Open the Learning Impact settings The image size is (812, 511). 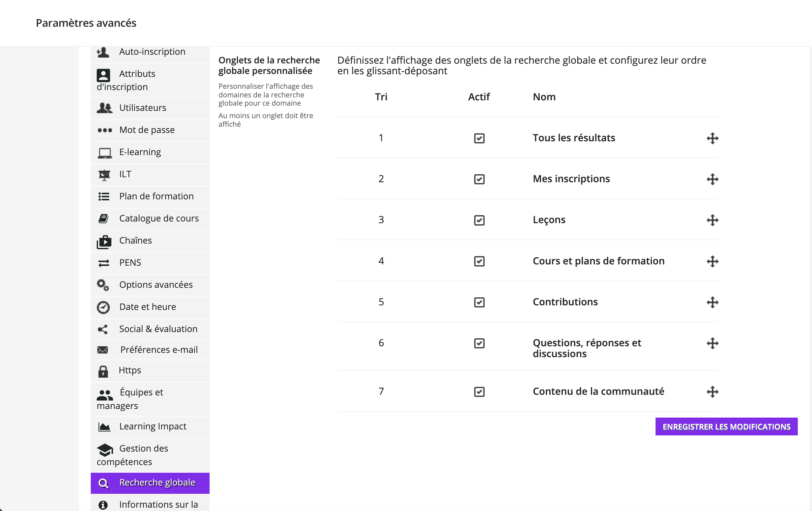153,427
